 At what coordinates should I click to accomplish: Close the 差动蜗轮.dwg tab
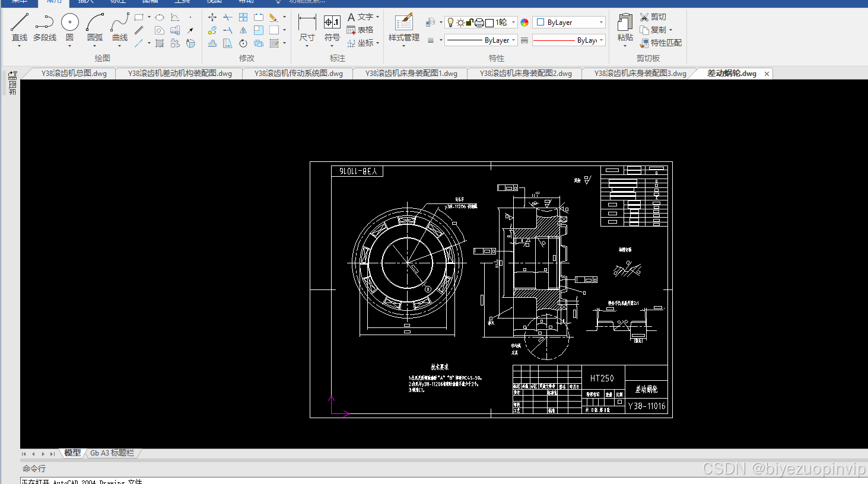pyautogui.click(x=767, y=74)
